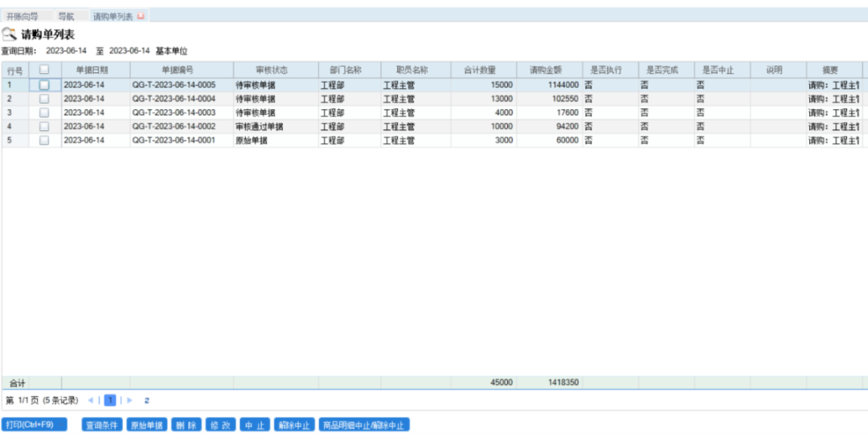Click the 请购单列表 magnifier icon
This screenshot has width=868, height=434.
click(x=9, y=34)
